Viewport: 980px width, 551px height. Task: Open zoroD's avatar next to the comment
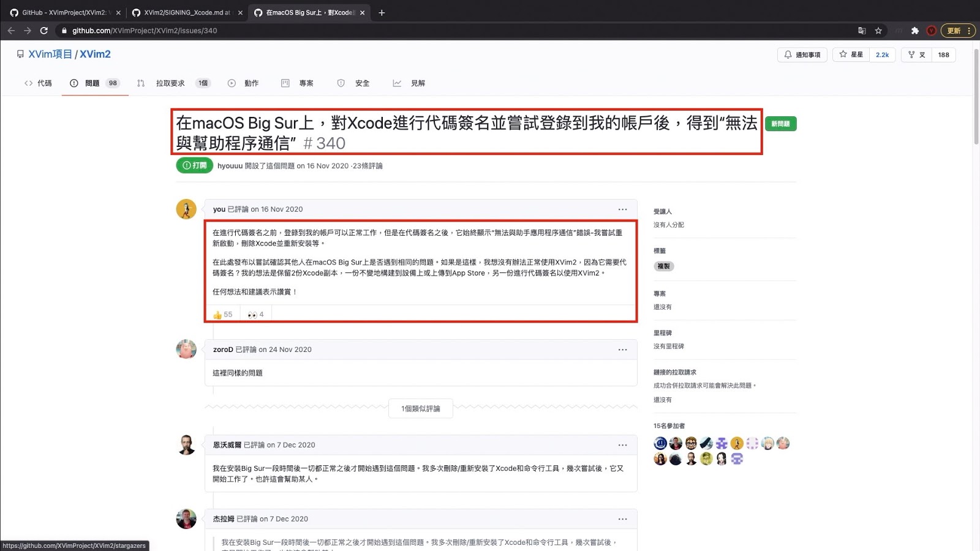pos(186,349)
